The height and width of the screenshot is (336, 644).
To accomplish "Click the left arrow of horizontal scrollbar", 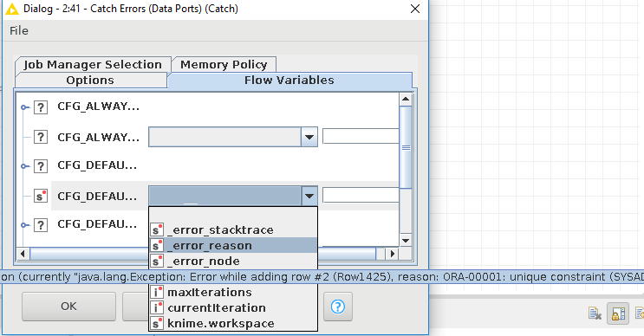I will point(23,254).
